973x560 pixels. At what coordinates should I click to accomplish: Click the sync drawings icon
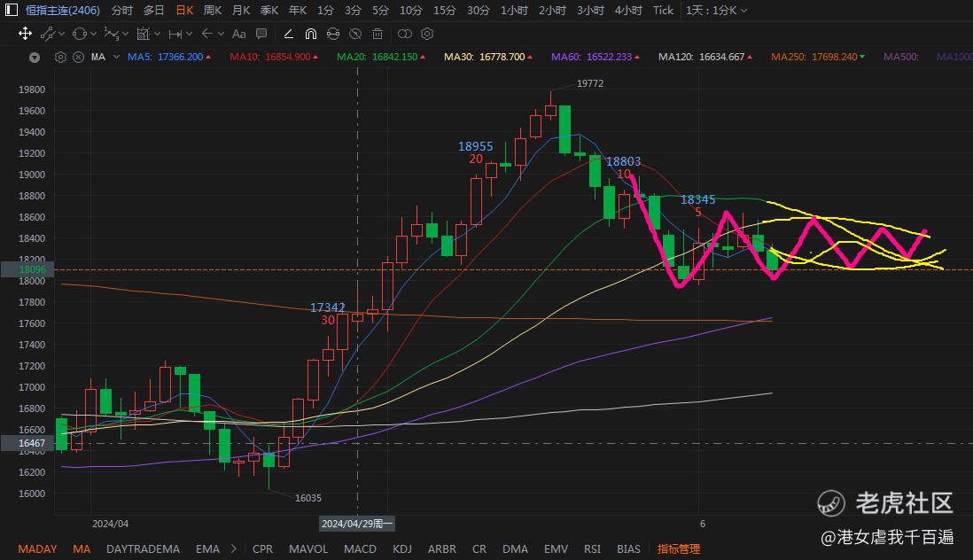[333, 34]
